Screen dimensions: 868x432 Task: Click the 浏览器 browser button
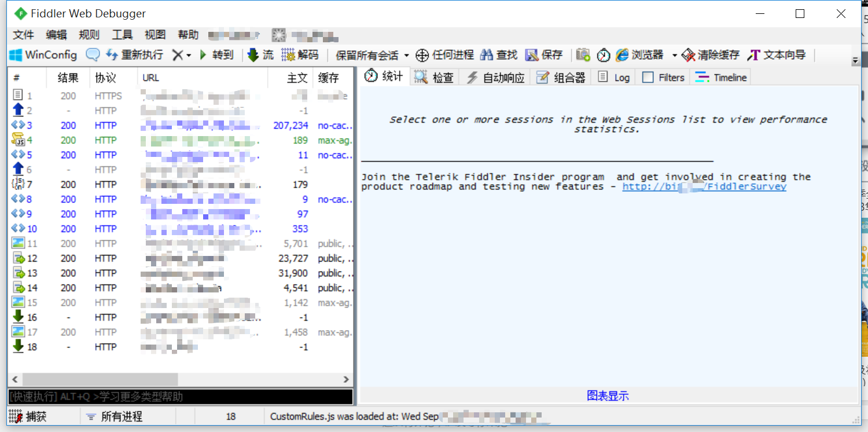pos(639,55)
